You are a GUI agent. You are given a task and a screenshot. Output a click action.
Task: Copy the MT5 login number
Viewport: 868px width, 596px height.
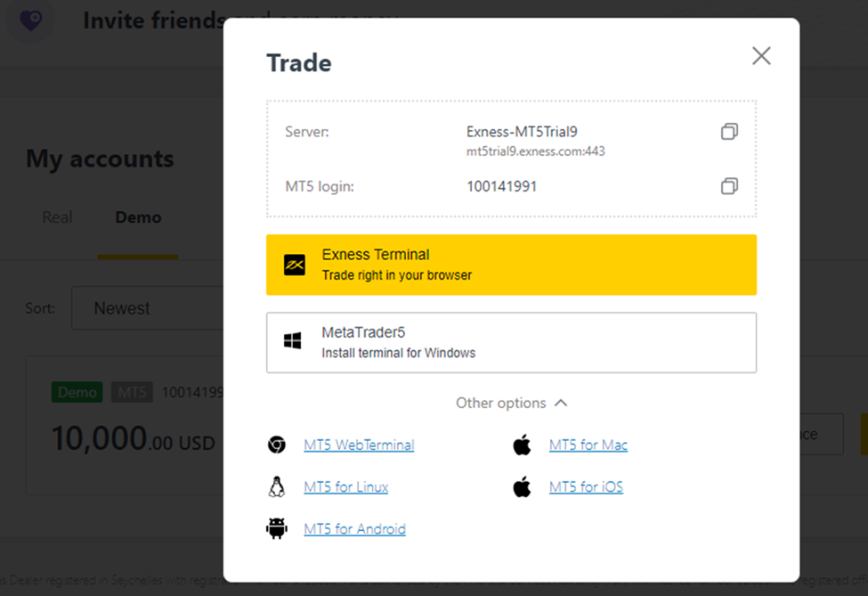coord(729,186)
